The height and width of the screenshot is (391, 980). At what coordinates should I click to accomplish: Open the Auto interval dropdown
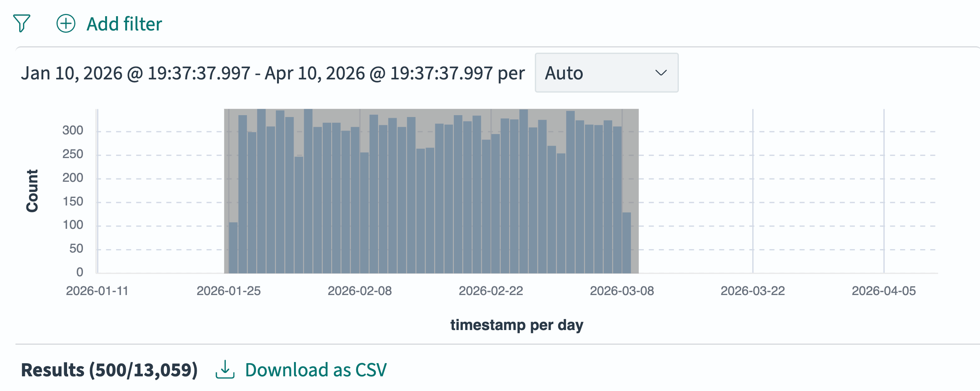pos(606,73)
